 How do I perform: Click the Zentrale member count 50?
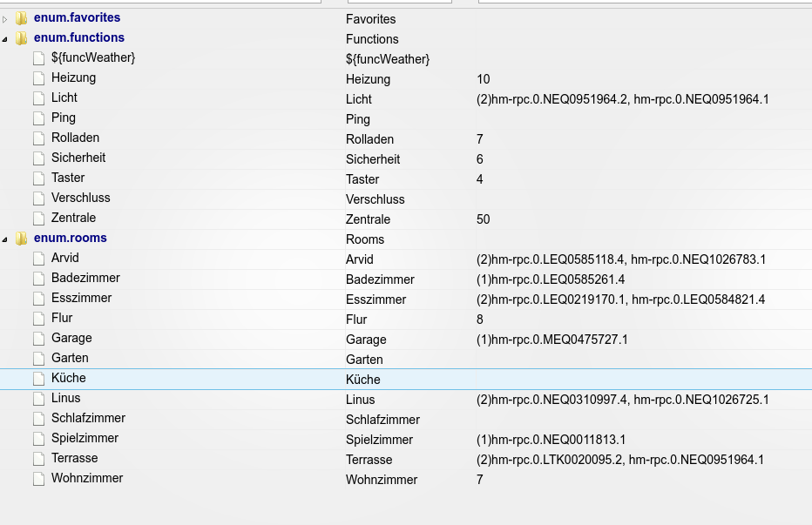coord(484,219)
